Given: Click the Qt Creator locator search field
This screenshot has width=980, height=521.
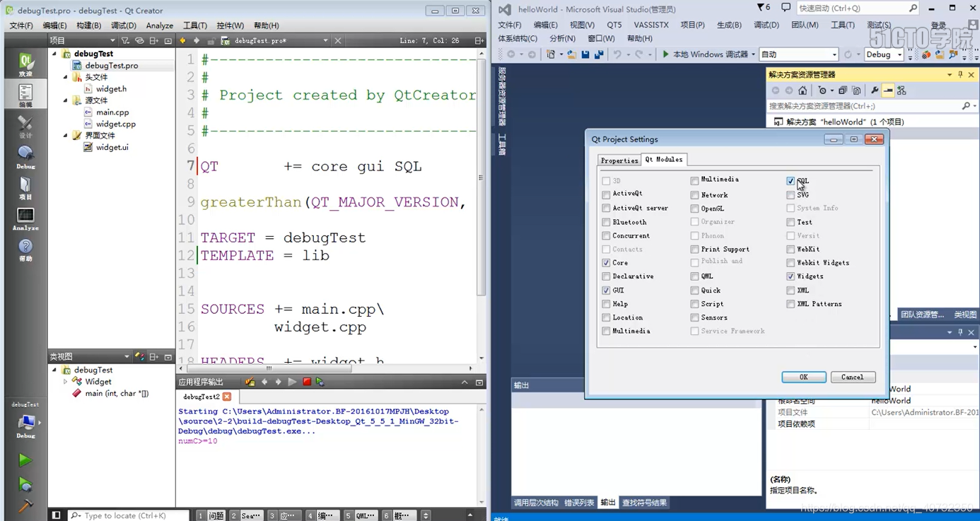Looking at the screenshot, I should click(x=129, y=516).
